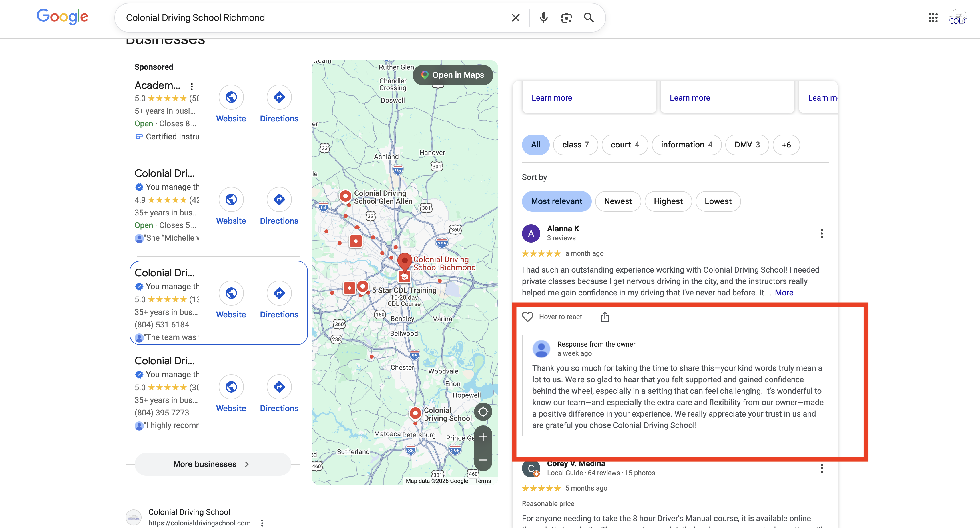Screen dimensions: 980x528
Task: Open Website for the sponsored Academ... listing
Action: pyautogui.click(x=231, y=104)
